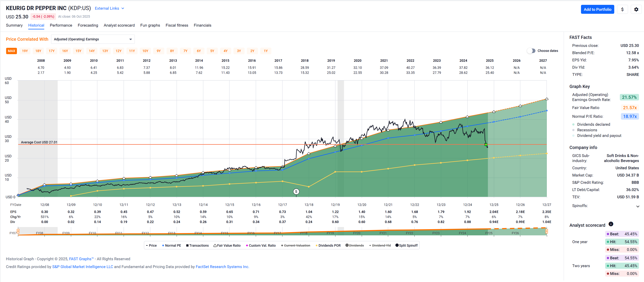Select the 10Y time range
644x282 pixels.
[x=145, y=51]
